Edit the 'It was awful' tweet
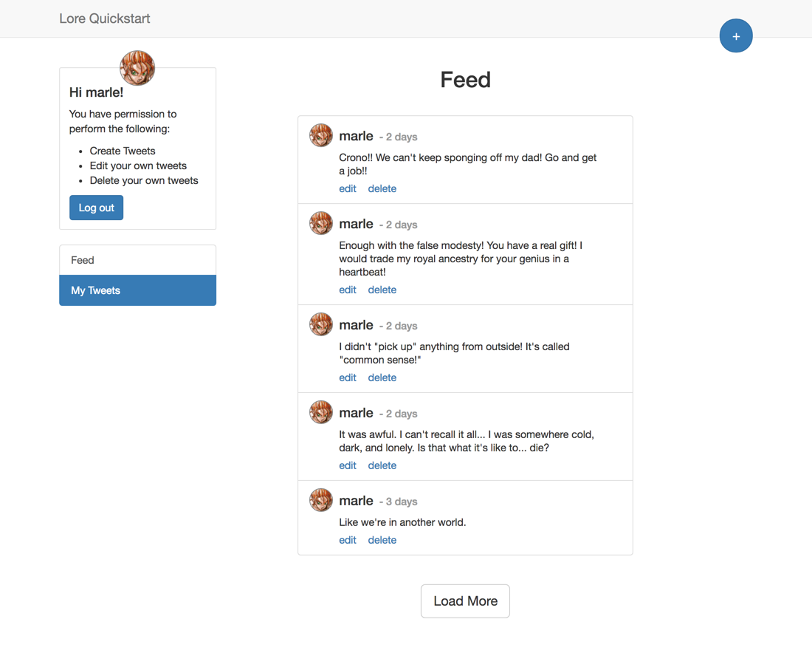Viewport: 812px width, 670px height. (348, 465)
